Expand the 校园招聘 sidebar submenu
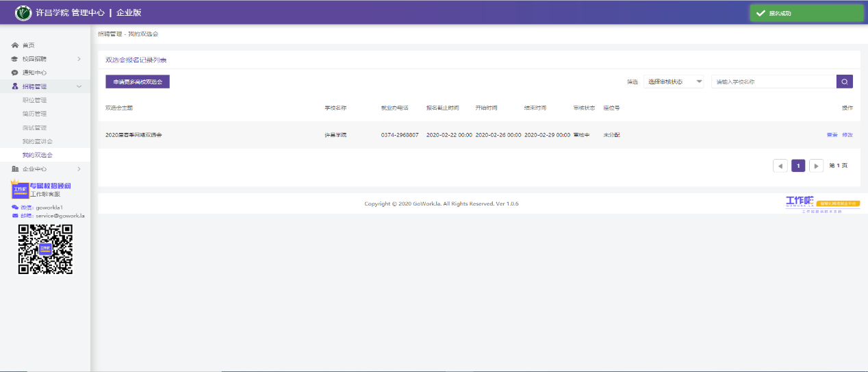Image resolution: width=868 pixels, height=372 pixels. pos(79,59)
